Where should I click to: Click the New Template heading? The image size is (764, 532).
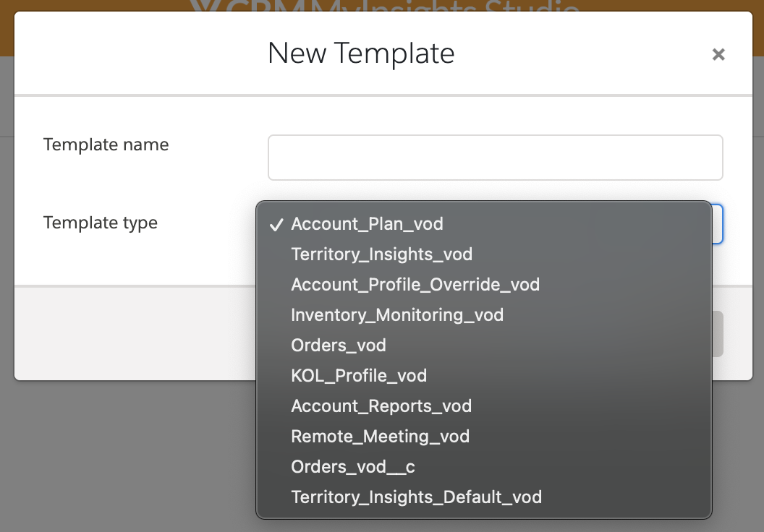tap(361, 53)
